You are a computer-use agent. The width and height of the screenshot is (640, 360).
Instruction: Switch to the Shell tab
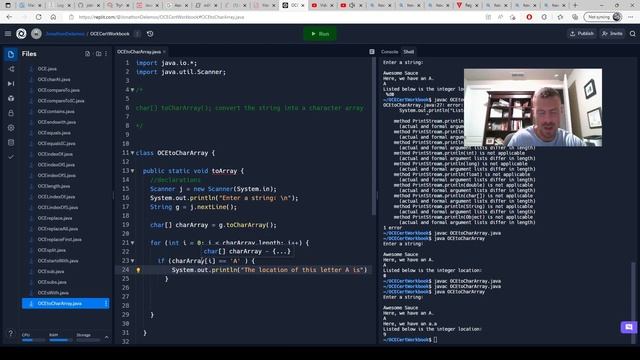point(409,52)
